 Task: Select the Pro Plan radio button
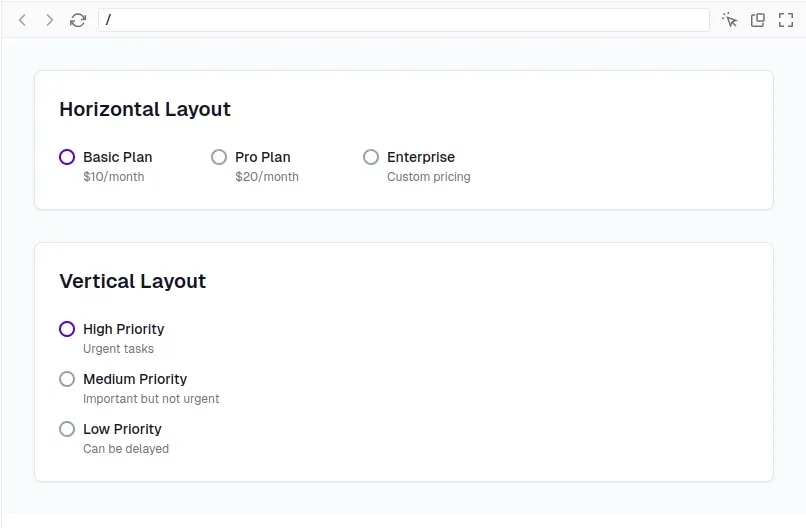click(x=219, y=157)
